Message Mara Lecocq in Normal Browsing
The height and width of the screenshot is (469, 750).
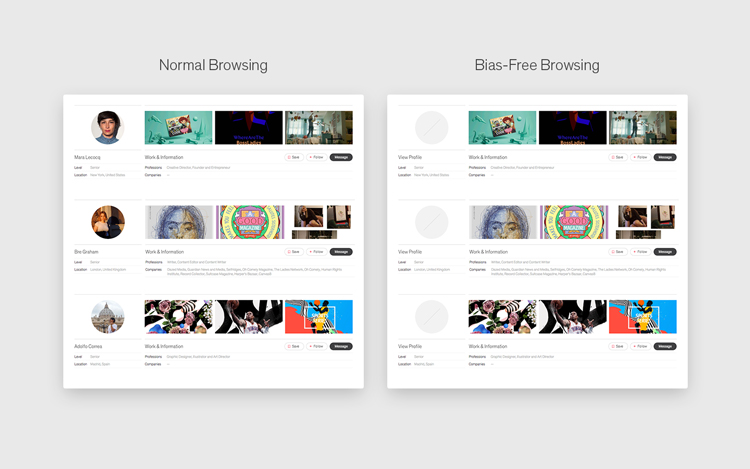(341, 157)
